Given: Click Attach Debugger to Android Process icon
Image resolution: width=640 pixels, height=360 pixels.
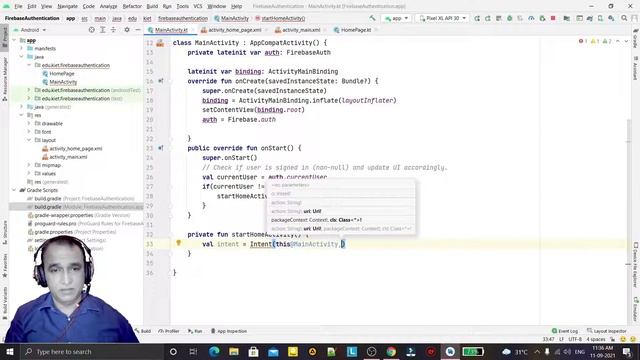Looking at the screenshot, I should (542, 18).
